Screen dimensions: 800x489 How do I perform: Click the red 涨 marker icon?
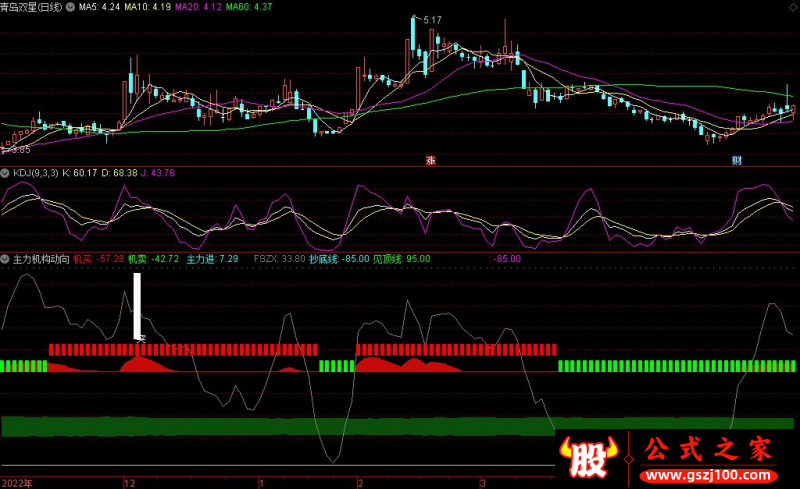click(431, 160)
